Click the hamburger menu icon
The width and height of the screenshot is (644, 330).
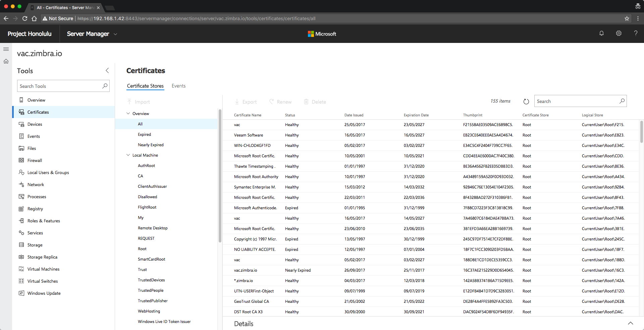point(6,49)
